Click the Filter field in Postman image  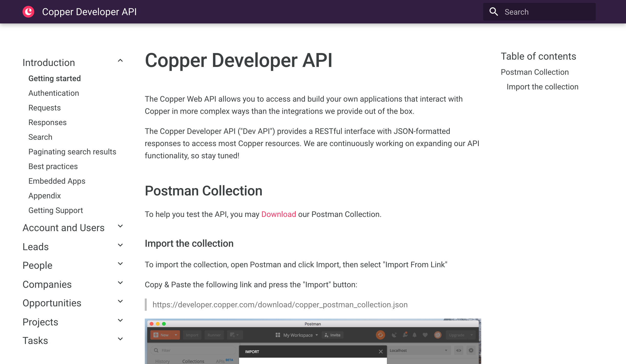pyautogui.click(x=193, y=350)
